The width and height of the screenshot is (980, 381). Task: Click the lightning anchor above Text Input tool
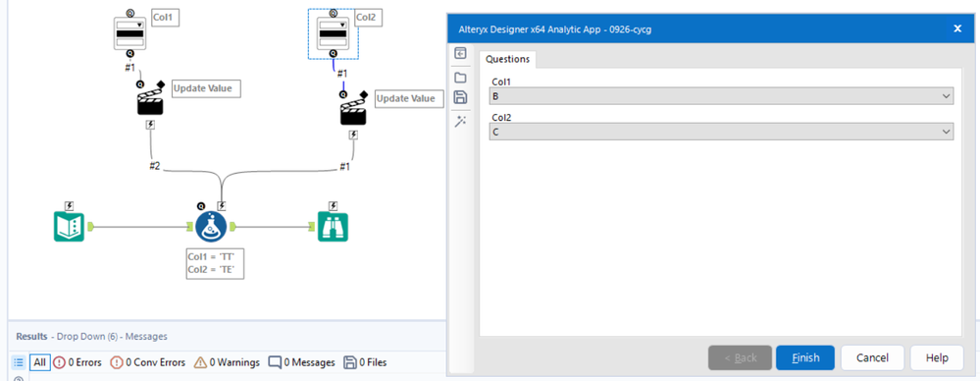tap(69, 205)
